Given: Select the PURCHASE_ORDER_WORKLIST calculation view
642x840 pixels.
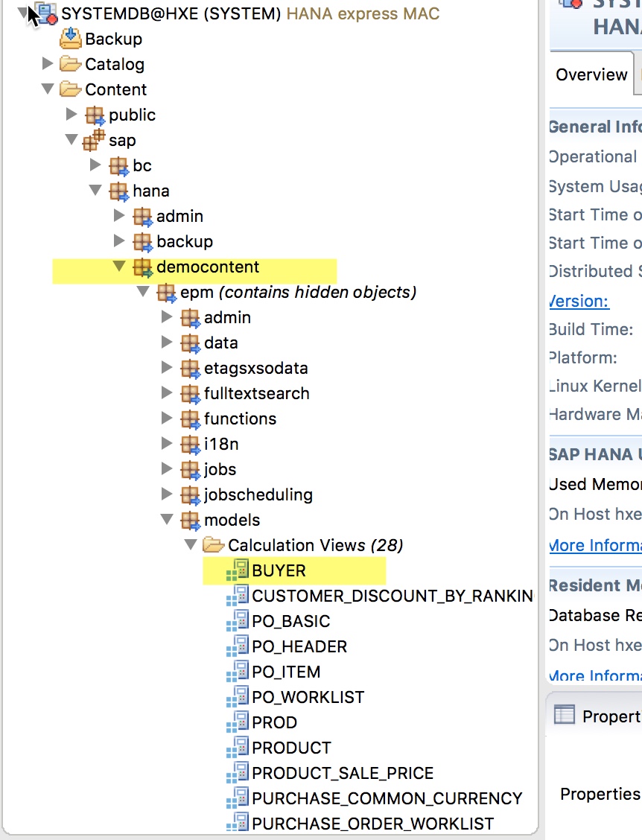Looking at the screenshot, I should [373, 824].
